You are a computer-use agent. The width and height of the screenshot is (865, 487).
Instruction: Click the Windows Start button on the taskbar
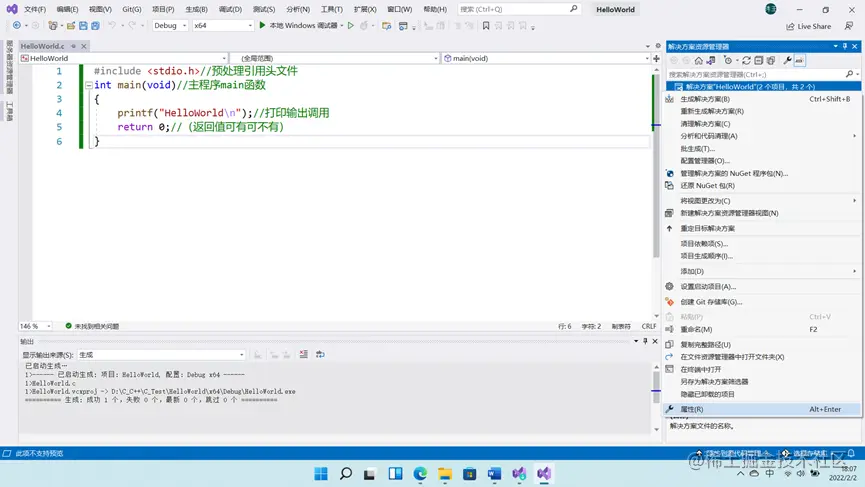[x=321, y=473]
